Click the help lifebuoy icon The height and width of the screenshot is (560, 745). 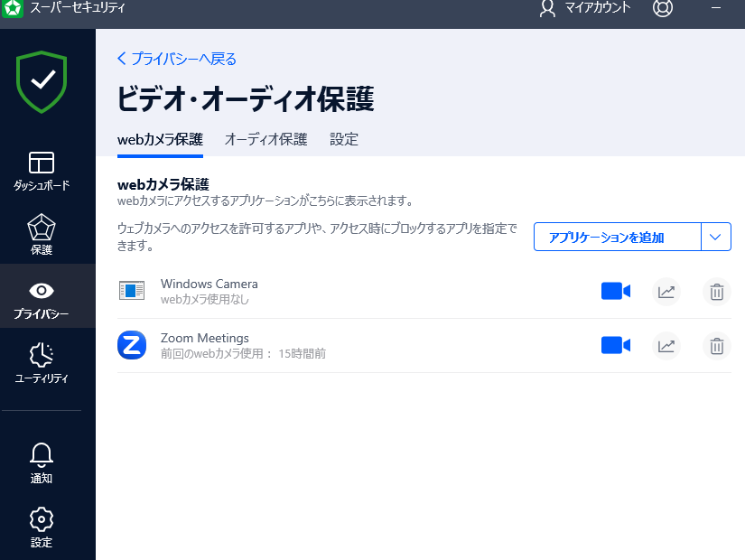coord(663,9)
